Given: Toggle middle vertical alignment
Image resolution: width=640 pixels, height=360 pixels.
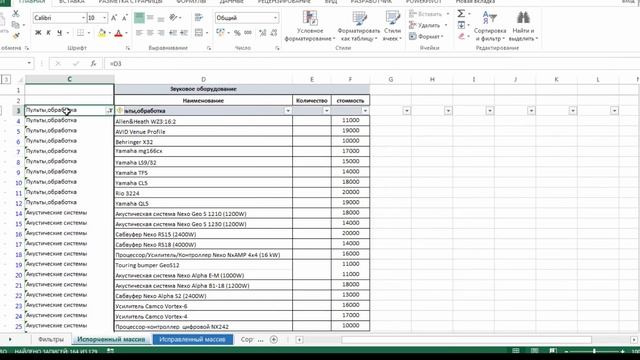Looking at the screenshot, I should pyautogui.click(x=150, y=18).
